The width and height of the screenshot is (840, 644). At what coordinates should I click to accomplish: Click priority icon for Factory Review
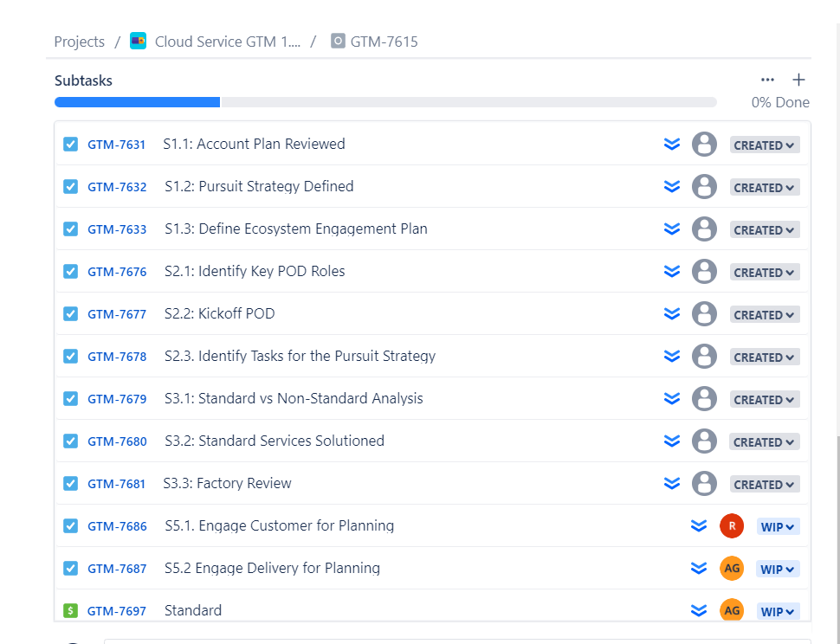pos(672,483)
